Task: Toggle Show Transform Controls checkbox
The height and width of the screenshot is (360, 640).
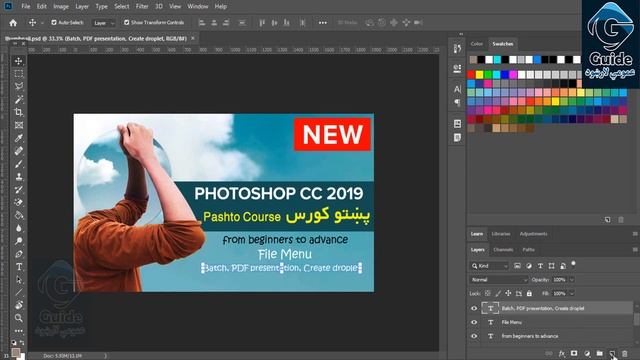Action: tap(127, 22)
